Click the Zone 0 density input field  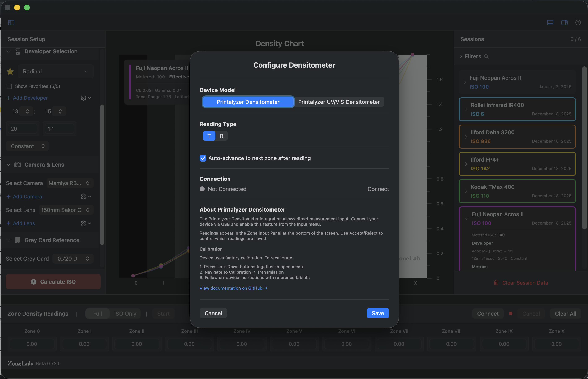click(x=32, y=344)
